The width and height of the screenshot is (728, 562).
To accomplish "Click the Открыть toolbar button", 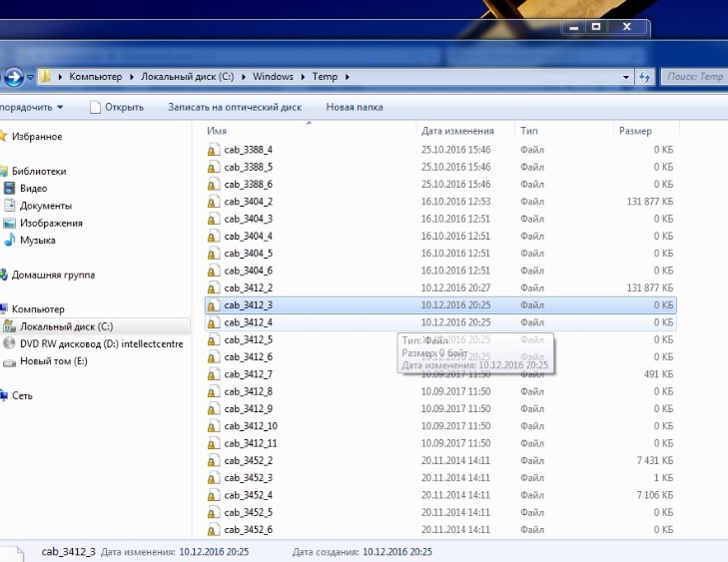I will tap(117, 107).
